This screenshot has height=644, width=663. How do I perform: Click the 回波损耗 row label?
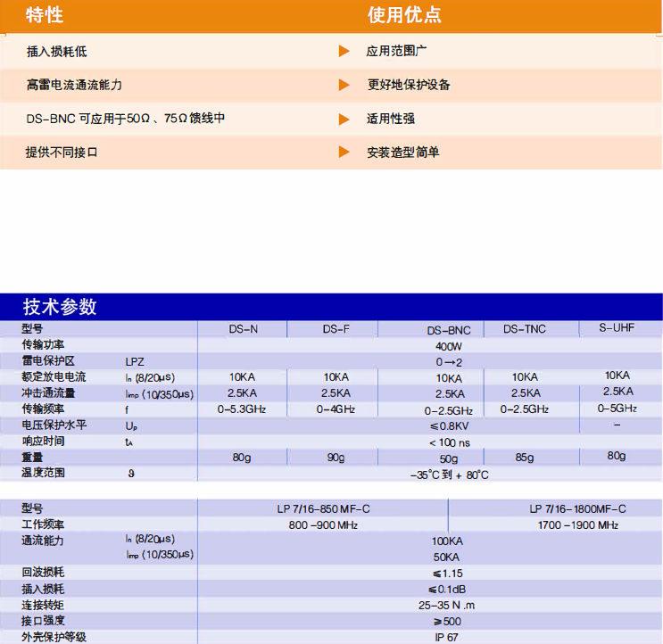point(43,572)
